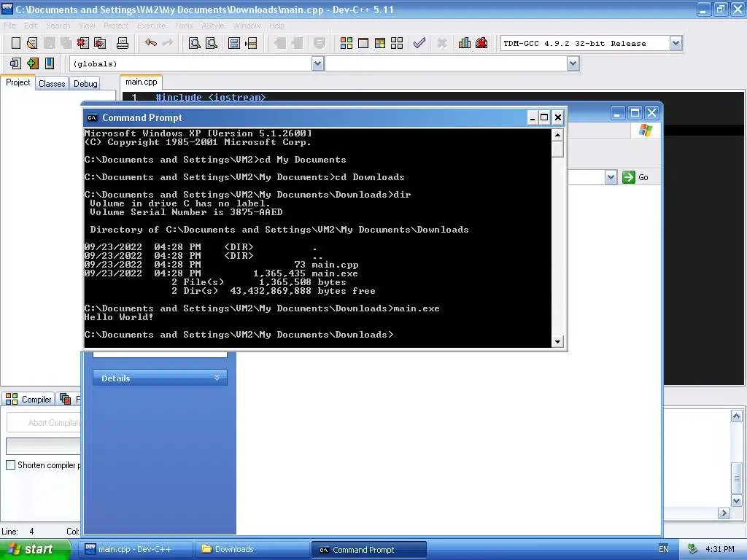Click the Open file toolbar icon
Image resolution: width=747 pixels, height=560 pixels.
point(32,43)
